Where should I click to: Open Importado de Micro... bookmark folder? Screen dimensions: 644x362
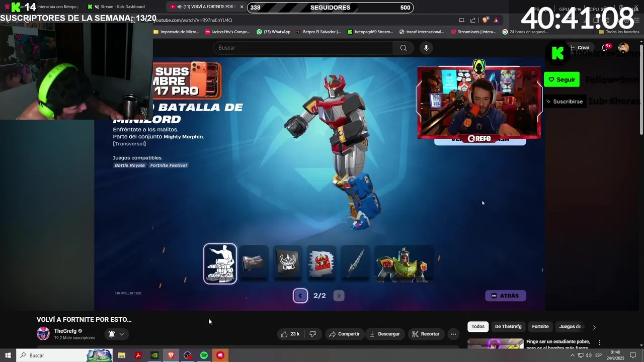pos(176,32)
